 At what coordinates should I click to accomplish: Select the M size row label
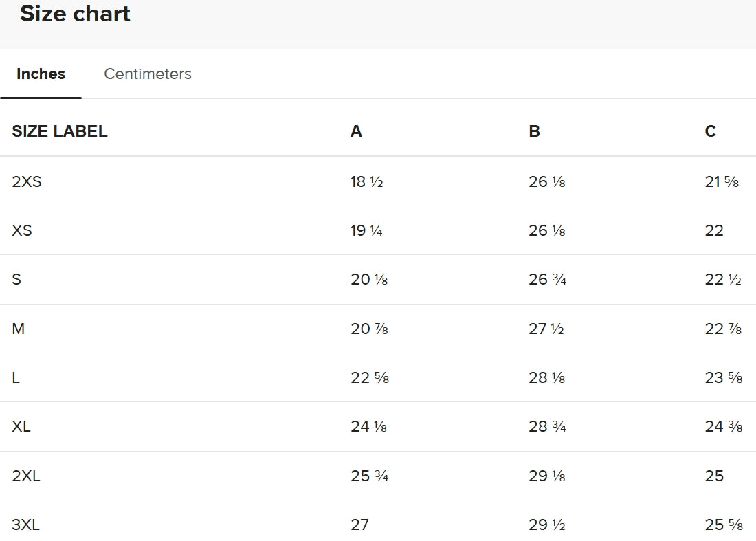click(19, 329)
